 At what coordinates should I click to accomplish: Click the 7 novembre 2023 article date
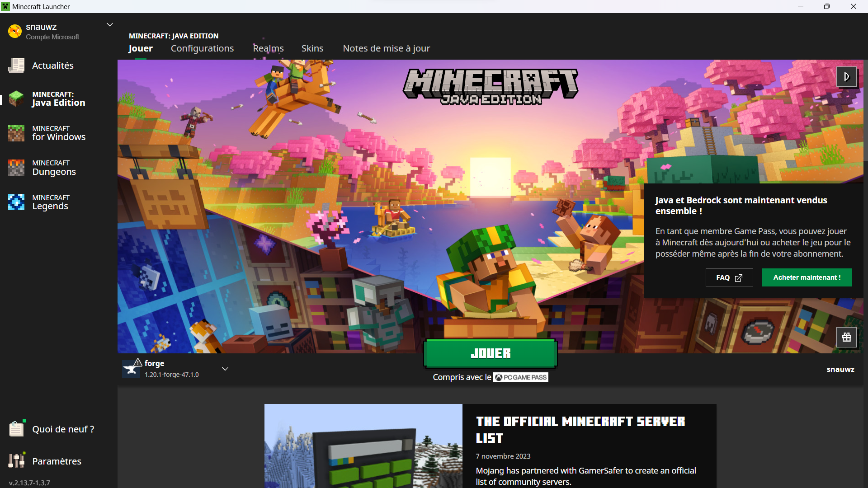pos(503,456)
